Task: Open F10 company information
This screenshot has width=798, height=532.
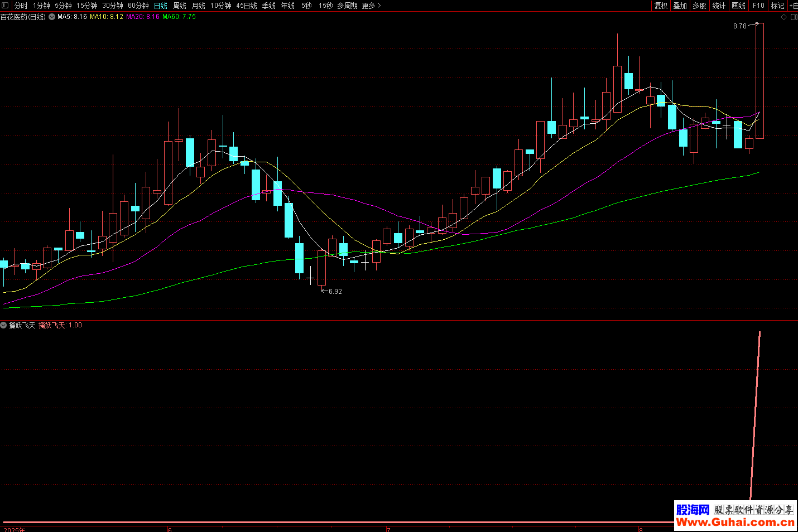Action: (x=758, y=6)
